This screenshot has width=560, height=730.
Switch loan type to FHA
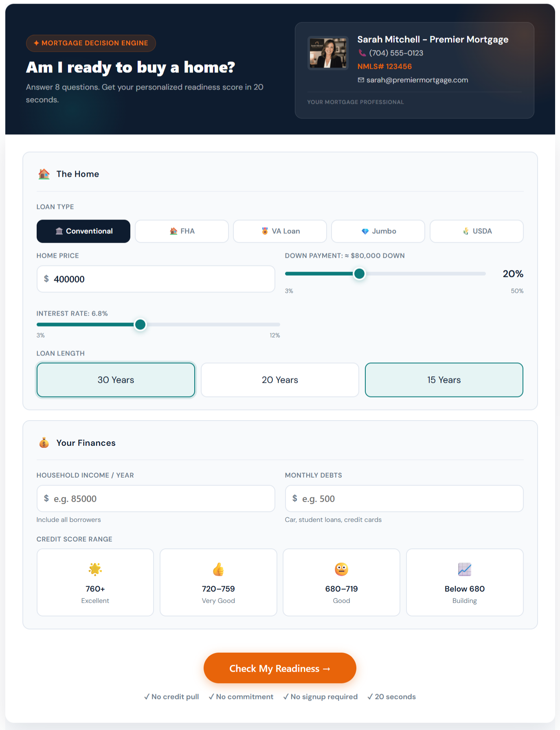click(x=182, y=231)
